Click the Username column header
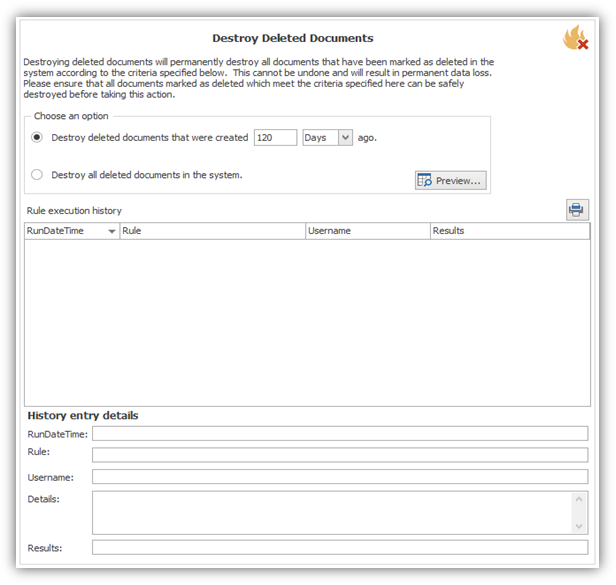Image resolution: width=616 pixels, height=585 pixels. [x=368, y=231]
